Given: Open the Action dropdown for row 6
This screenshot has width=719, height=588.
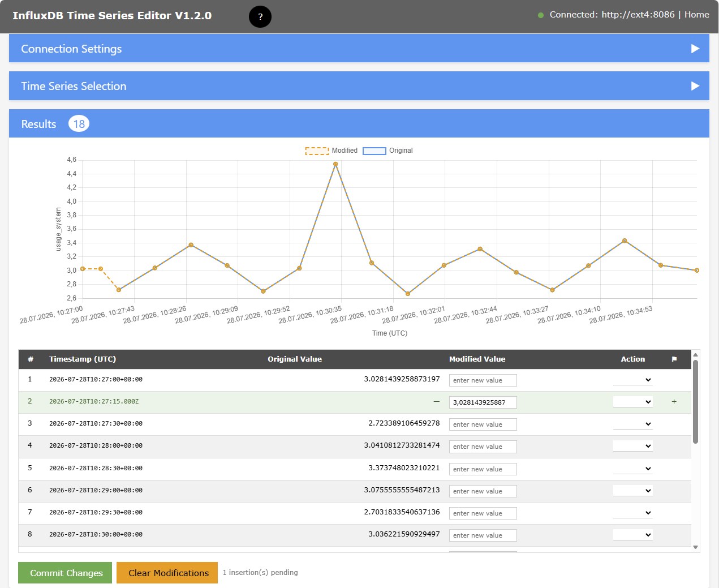Looking at the screenshot, I should pyautogui.click(x=633, y=491).
